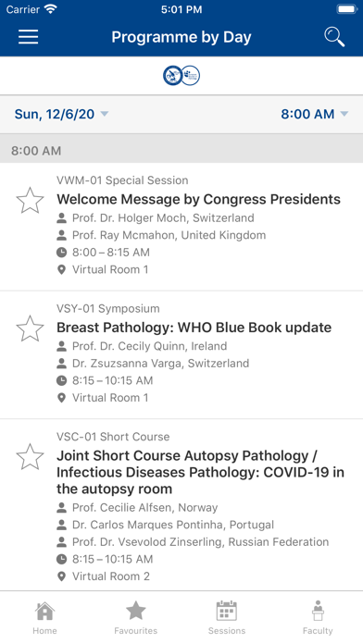Open the Joint Short Course Autopsy Pathology session

[201, 472]
